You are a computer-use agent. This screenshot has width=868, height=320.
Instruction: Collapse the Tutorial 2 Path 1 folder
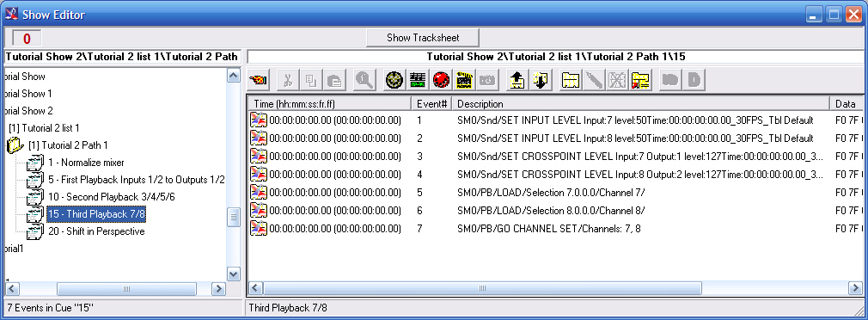[x=15, y=145]
